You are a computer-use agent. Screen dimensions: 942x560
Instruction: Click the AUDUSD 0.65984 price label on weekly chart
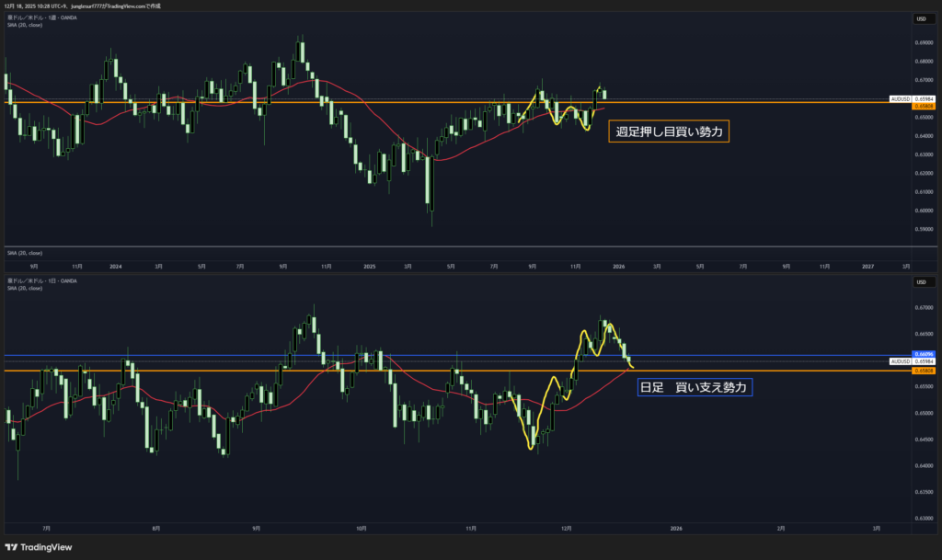pyautogui.click(x=913, y=98)
